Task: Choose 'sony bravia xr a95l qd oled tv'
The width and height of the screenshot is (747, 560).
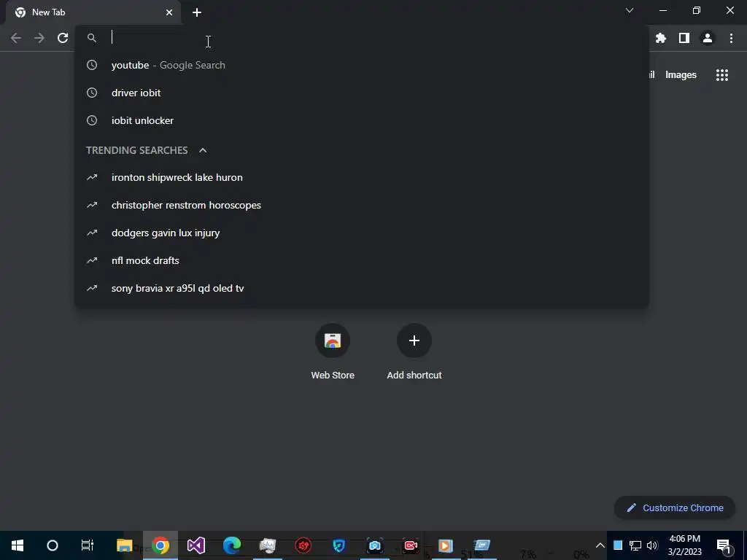Action: (362, 288)
